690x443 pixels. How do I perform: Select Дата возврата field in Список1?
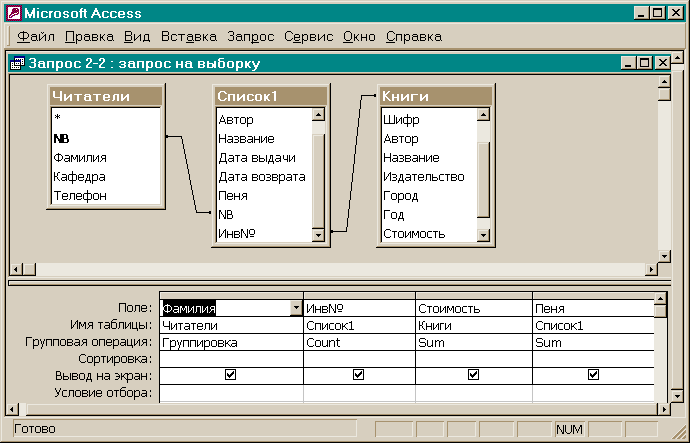pos(264,176)
